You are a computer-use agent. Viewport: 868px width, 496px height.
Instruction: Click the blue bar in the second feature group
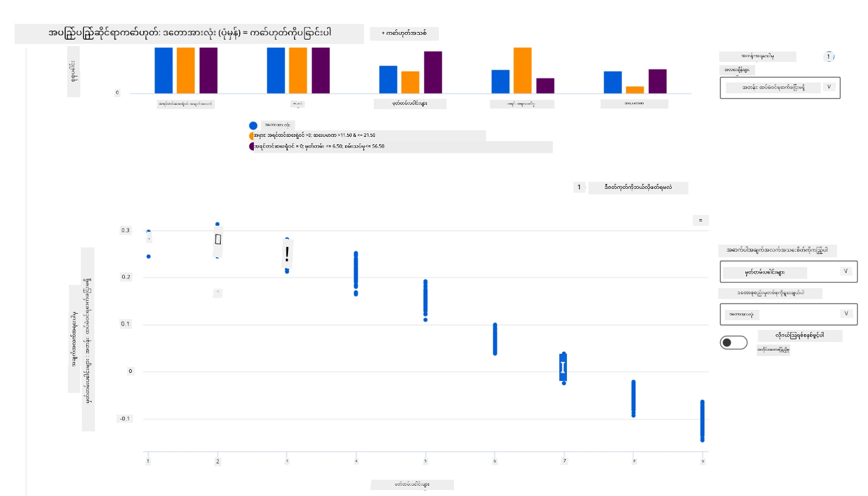click(x=276, y=71)
